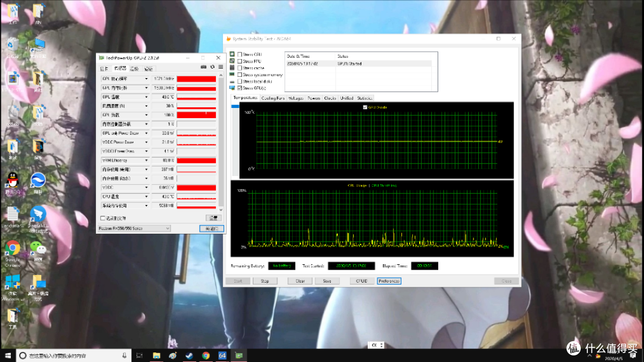644x362 pixels.
Task: Click the memory icon beside Stress system memory
Action: click(x=233, y=75)
